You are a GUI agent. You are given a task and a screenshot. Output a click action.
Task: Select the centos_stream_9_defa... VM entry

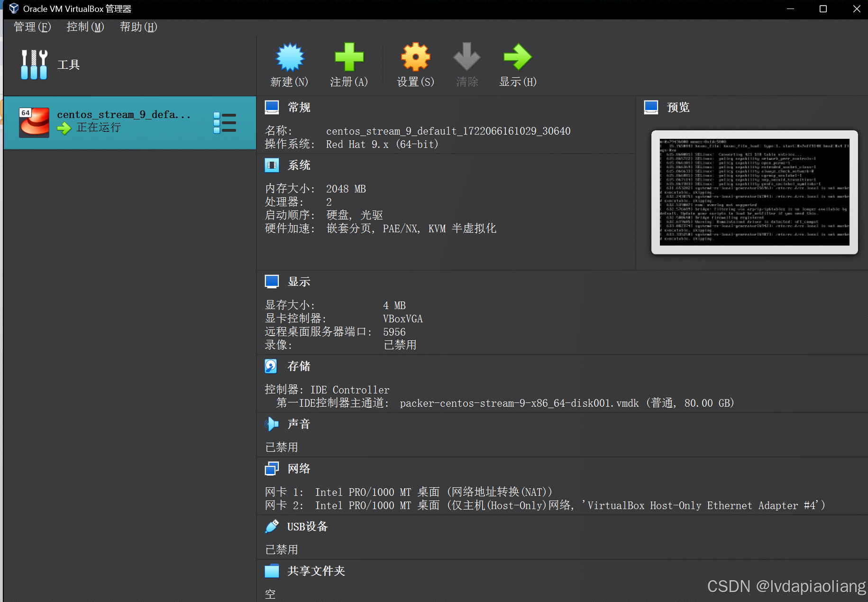click(x=130, y=123)
